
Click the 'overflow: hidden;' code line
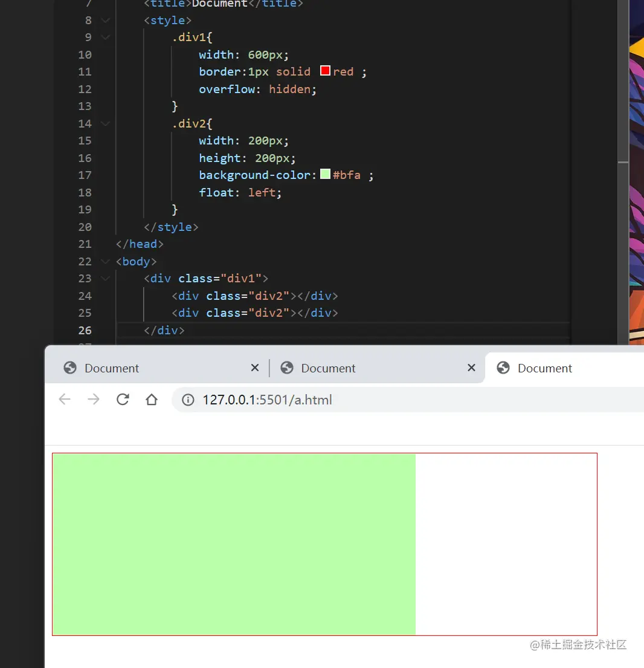(x=257, y=89)
